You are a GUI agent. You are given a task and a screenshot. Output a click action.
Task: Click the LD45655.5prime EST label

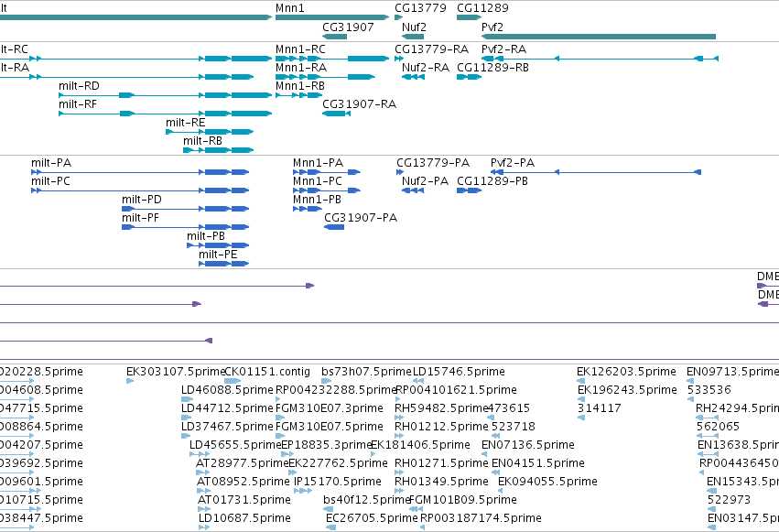point(235,445)
